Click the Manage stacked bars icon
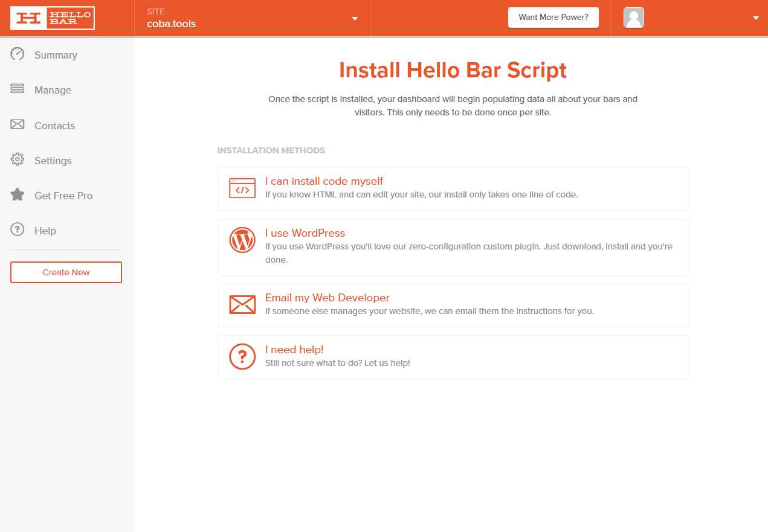Viewport: 768px width, 532px height. [x=18, y=89]
